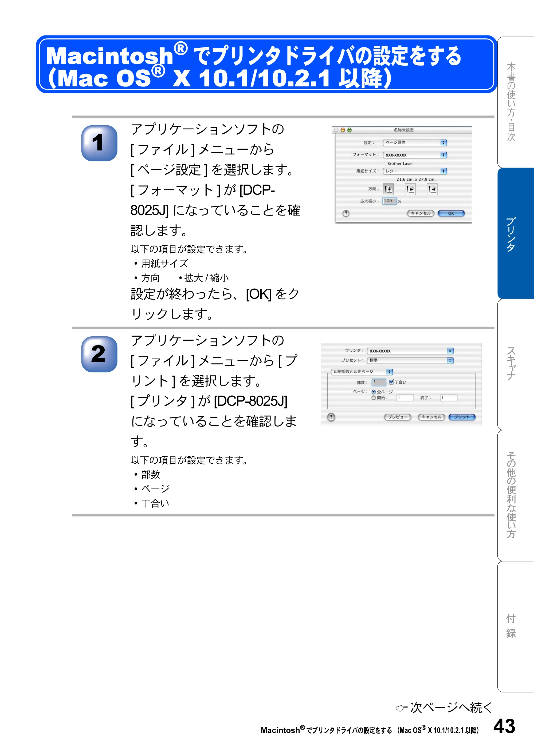Click OK in the page setup dialog
The height and width of the screenshot is (756, 534).
tap(451, 213)
